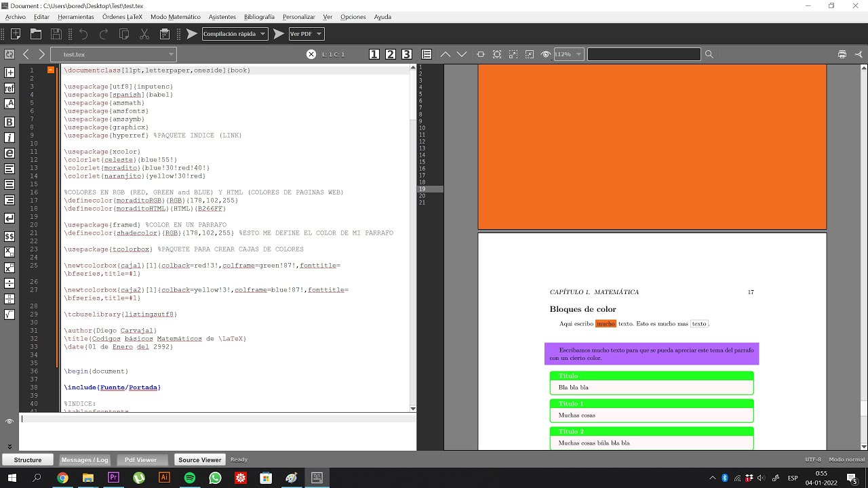This screenshot has height=488, width=868.
Task: Click the PDF search magnifier icon
Action: tap(709, 54)
